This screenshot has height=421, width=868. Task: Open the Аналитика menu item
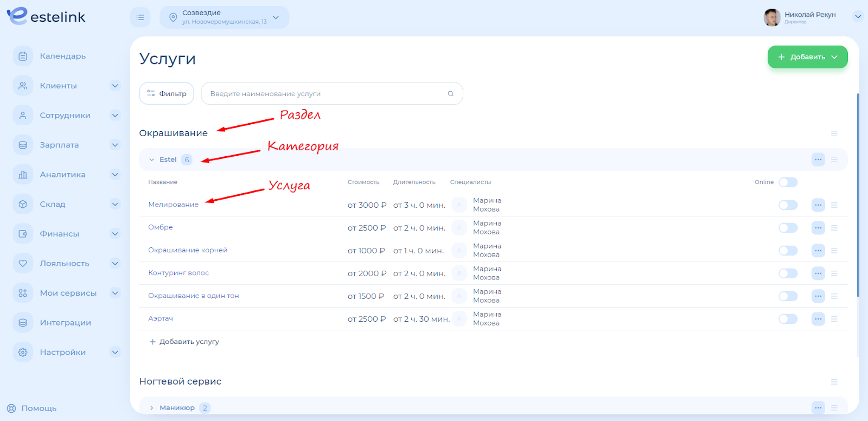click(x=62, y=175)
